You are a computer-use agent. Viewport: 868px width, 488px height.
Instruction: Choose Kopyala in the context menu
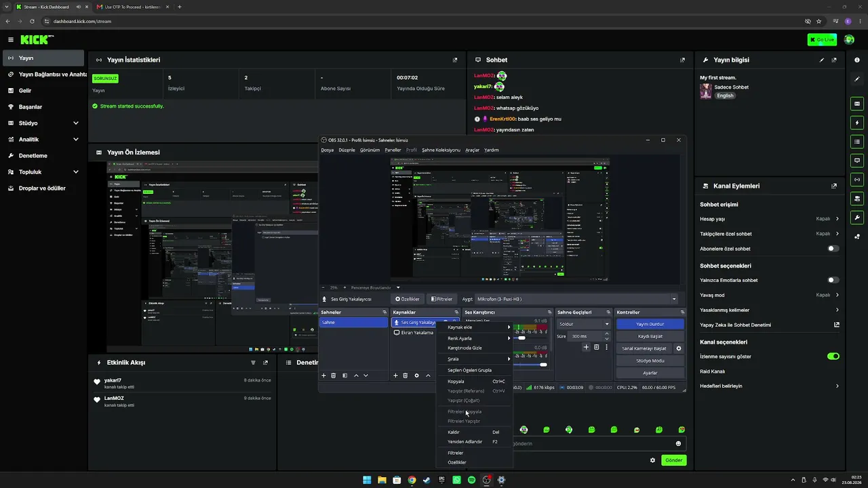click(475, 382)
